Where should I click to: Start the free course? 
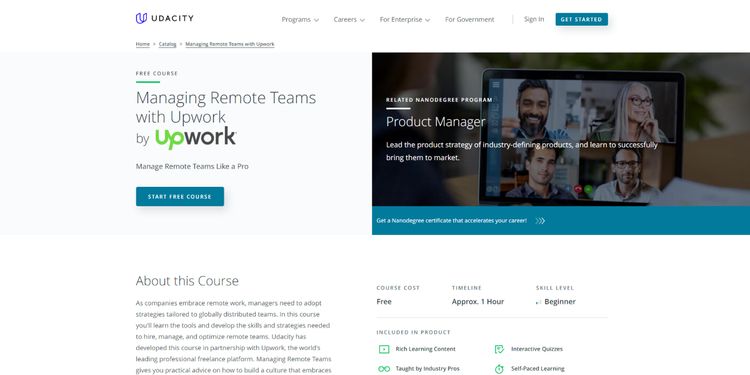point(180,197)
